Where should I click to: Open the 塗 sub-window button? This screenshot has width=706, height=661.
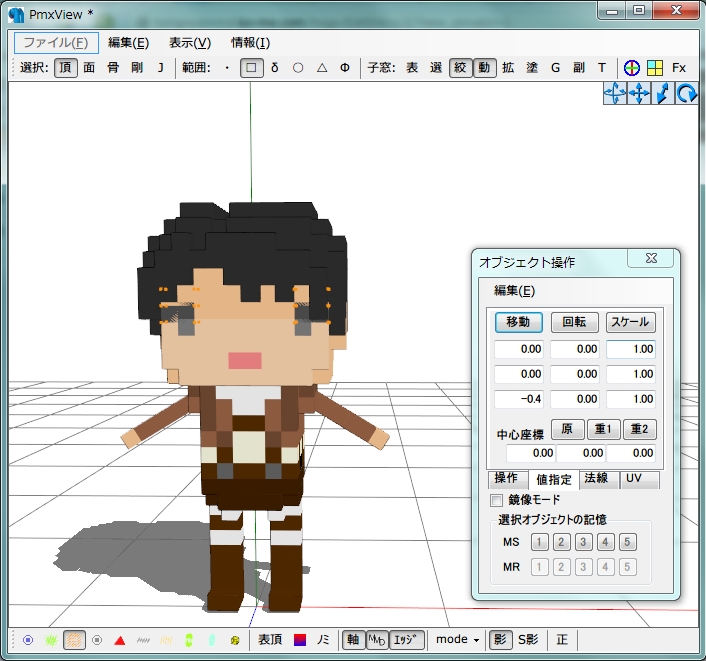click(532, 68)
